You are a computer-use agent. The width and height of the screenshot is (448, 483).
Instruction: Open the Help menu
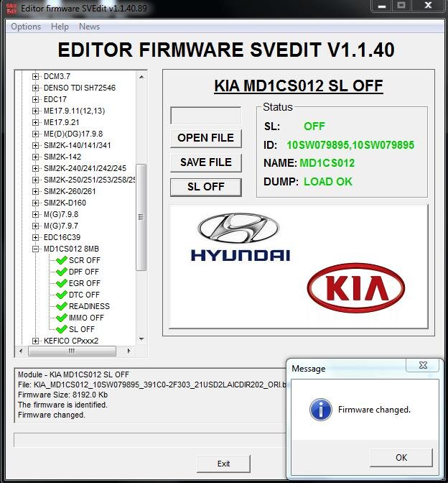tap(60, 27)
